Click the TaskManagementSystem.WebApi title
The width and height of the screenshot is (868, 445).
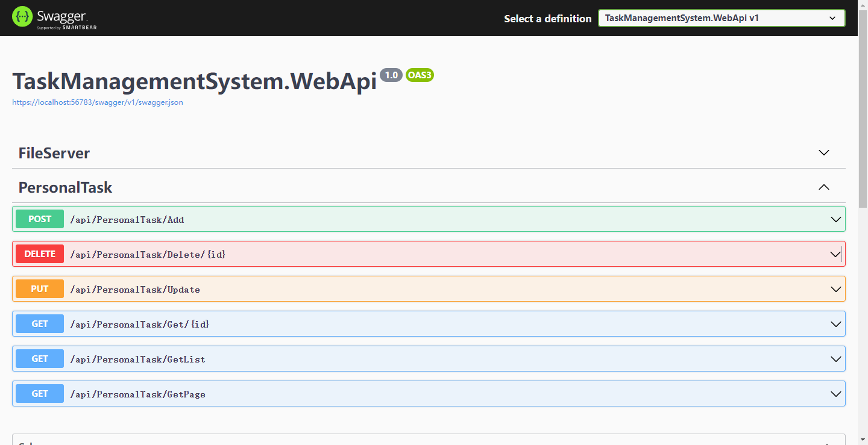193,81
